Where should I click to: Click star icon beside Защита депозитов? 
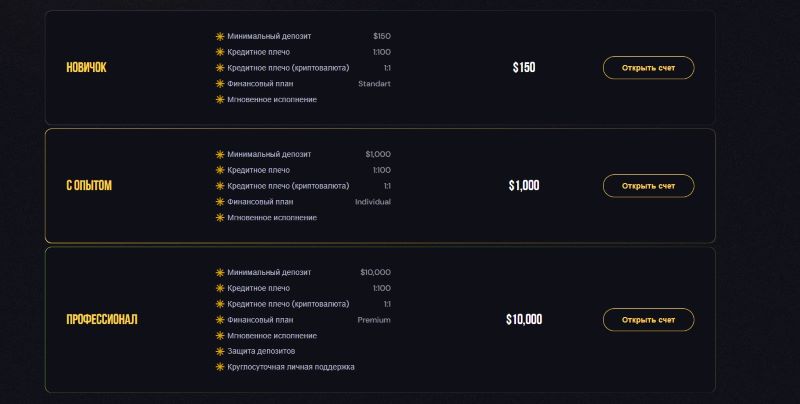(220, 351)
